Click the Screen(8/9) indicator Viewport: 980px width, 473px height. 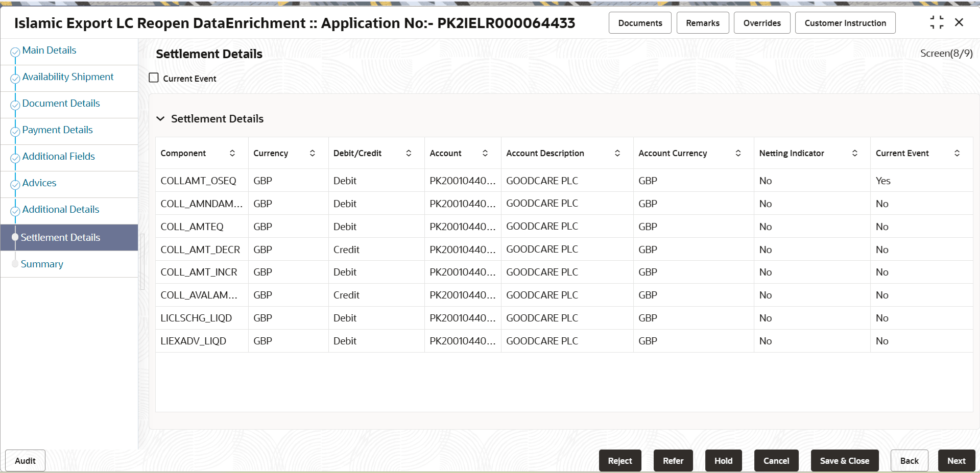[x=946, y=54]
